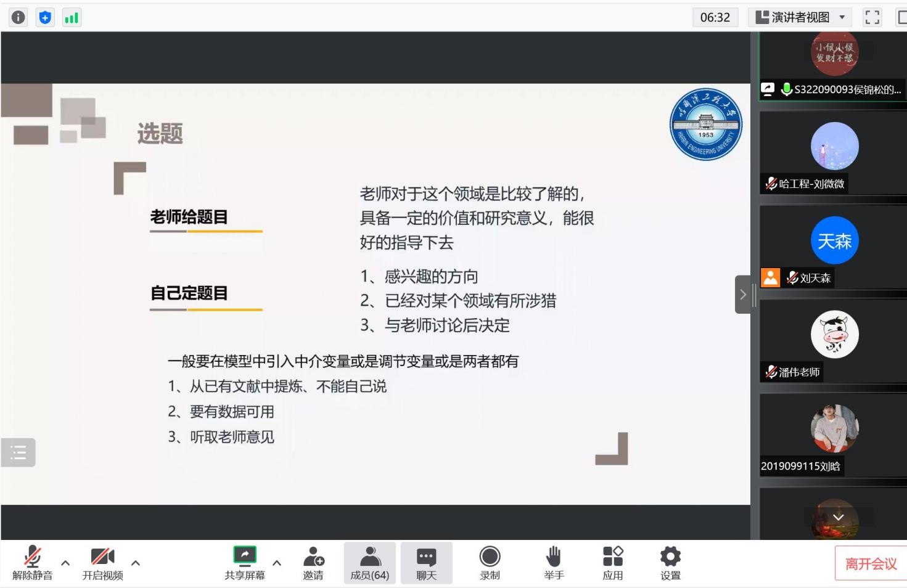The height and width of the screenshot is (588, 907).
Task: Open the 设置 settings gear
Action: pyautogui.click(x=670, y=563)
